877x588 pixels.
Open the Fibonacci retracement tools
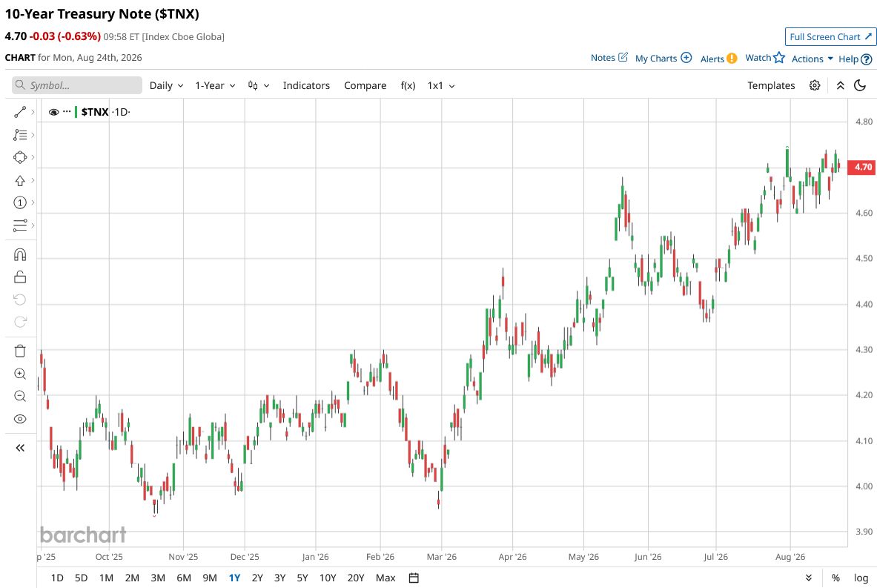pos(19,135)
